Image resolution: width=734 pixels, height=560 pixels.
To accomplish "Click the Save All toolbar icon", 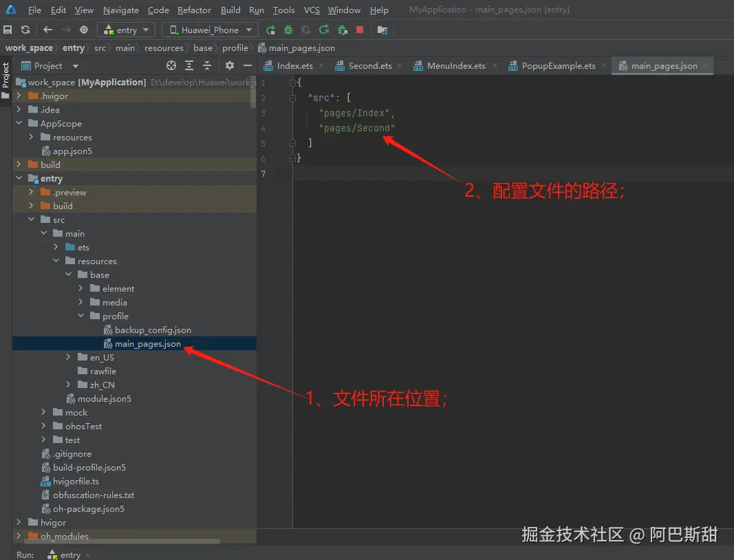I will [x=8, y=30].
